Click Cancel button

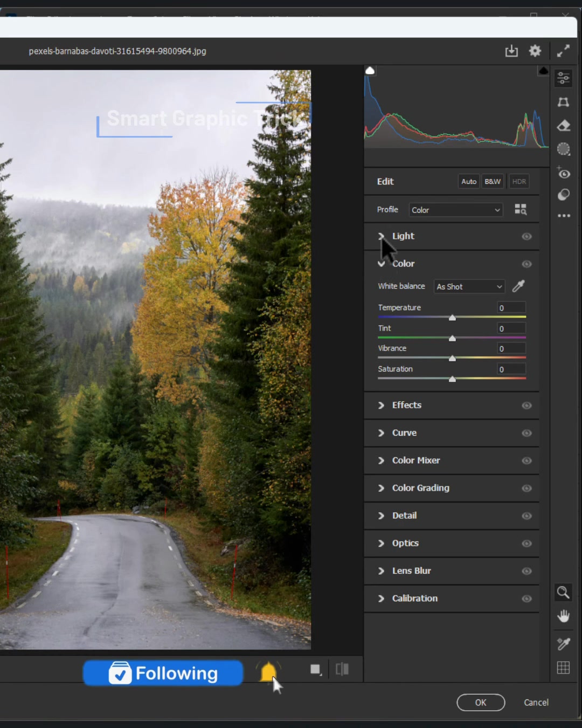(x=536, y=702)
